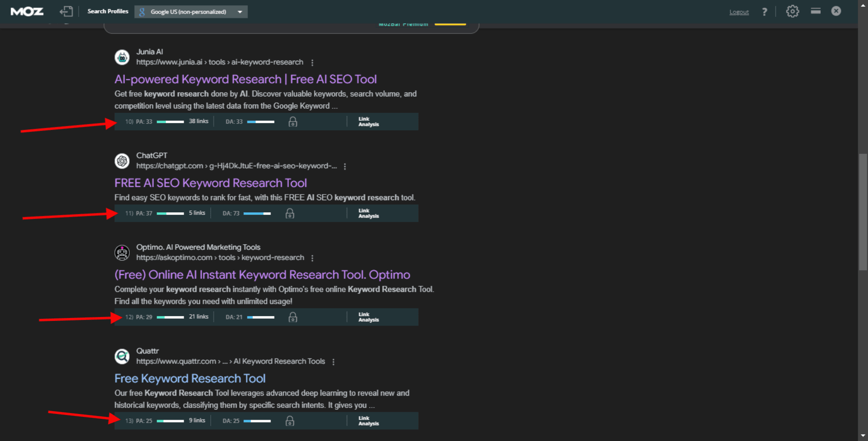Image resolution: width=868 pixels, height=441 pixels.
Task: Click ChatGPT site favicon
Action: click(x=122, y=161)
